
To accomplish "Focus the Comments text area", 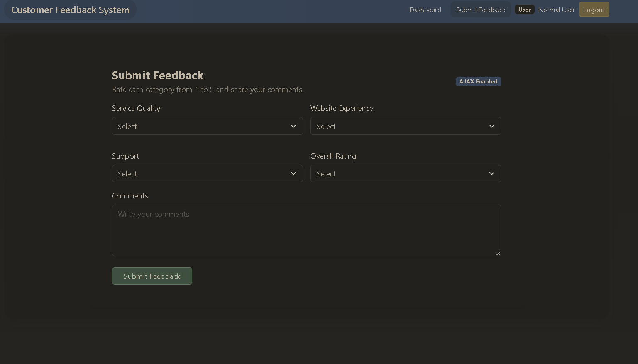I will click(306, 230).
